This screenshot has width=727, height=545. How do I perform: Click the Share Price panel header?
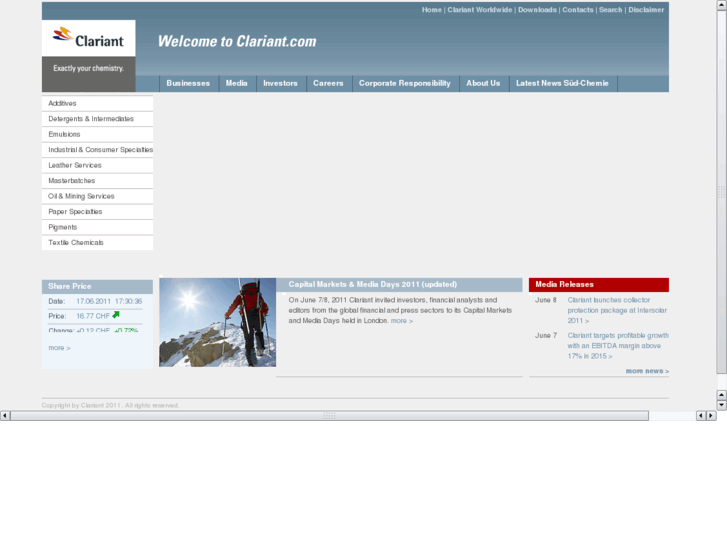(97, 287)
